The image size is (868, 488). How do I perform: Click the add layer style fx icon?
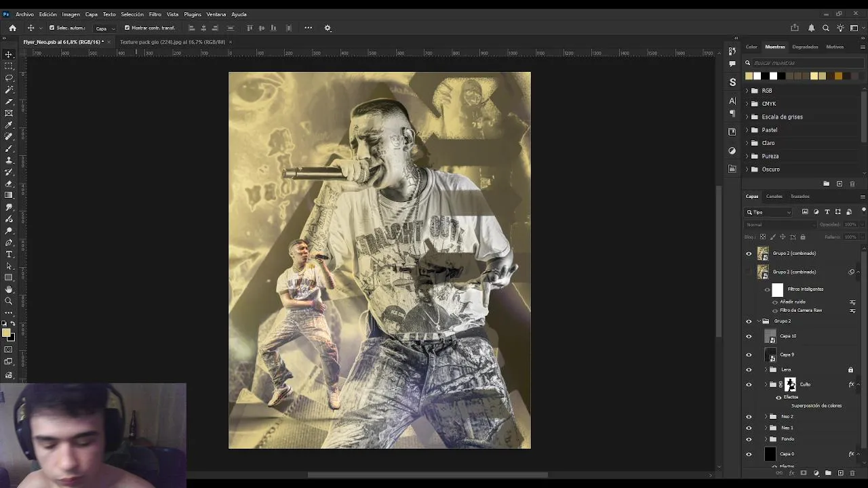791,473
